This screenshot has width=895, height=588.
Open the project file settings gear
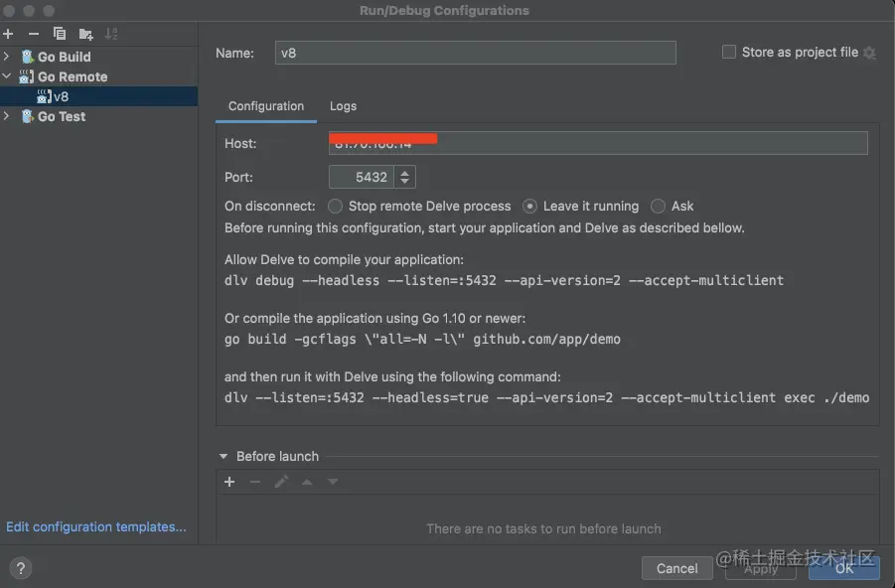click(x=869, y=53)
